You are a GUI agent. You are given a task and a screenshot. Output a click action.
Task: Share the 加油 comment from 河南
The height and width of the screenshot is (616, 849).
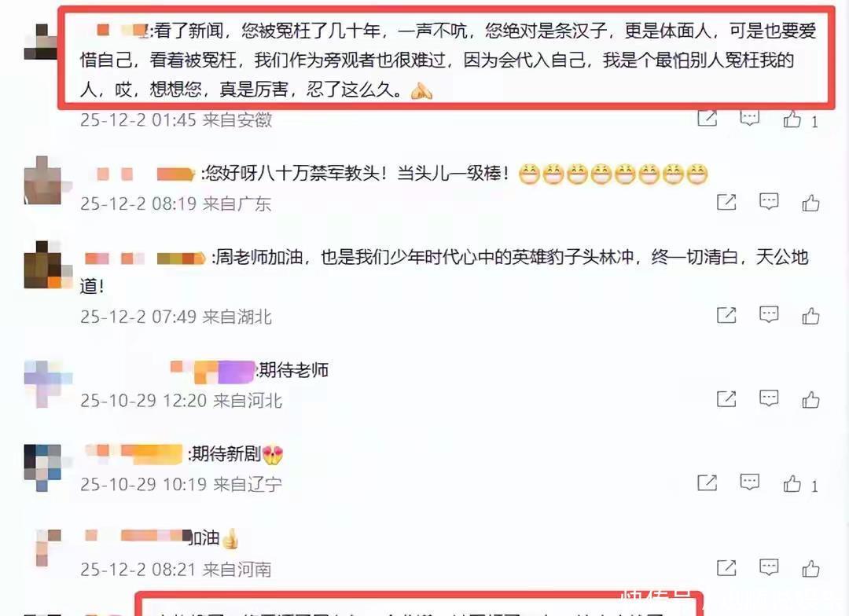click(726, 568)
